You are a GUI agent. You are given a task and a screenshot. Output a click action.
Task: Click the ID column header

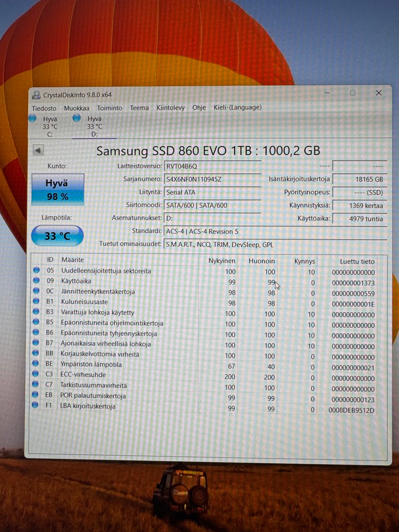[50, 259]
